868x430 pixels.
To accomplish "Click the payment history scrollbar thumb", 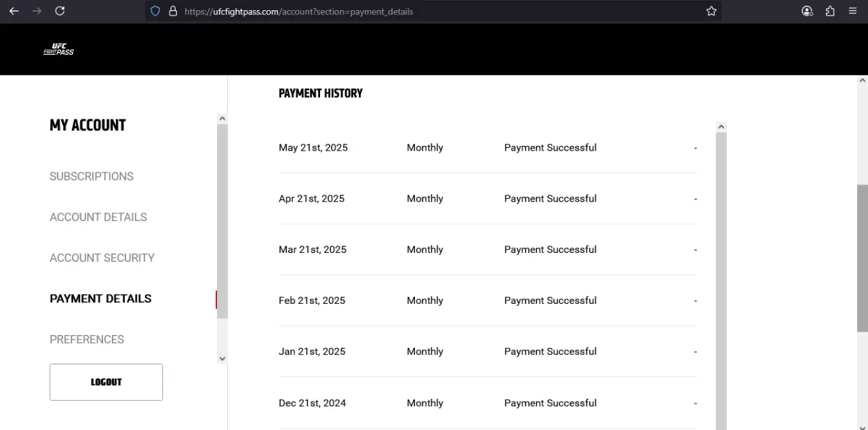I will pos(721,281).
